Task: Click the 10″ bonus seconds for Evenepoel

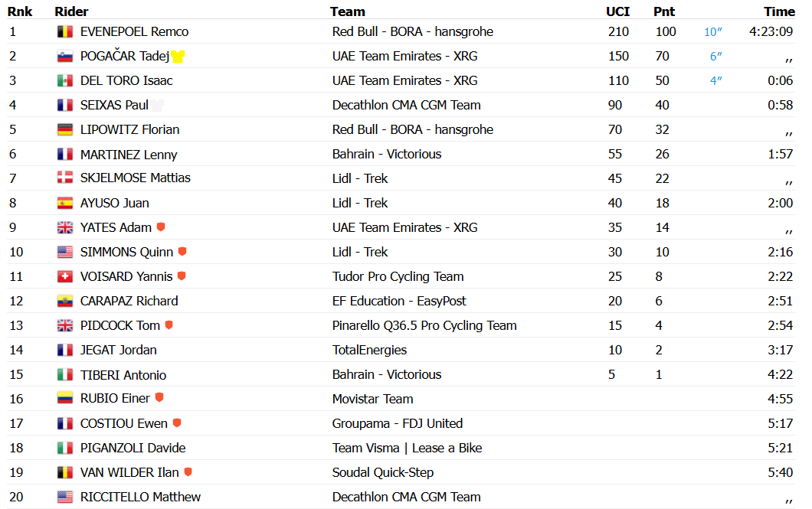Action: pos(713,32)
